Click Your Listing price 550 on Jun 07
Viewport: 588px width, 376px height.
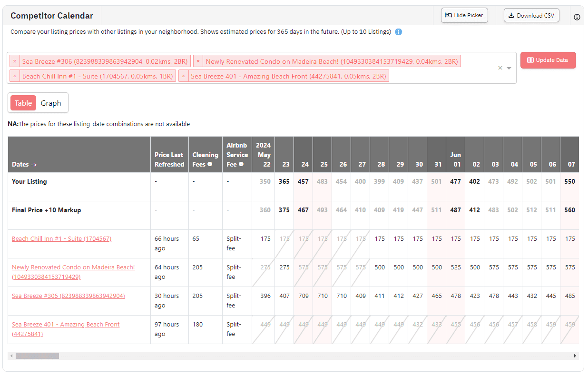coord(569,181)
